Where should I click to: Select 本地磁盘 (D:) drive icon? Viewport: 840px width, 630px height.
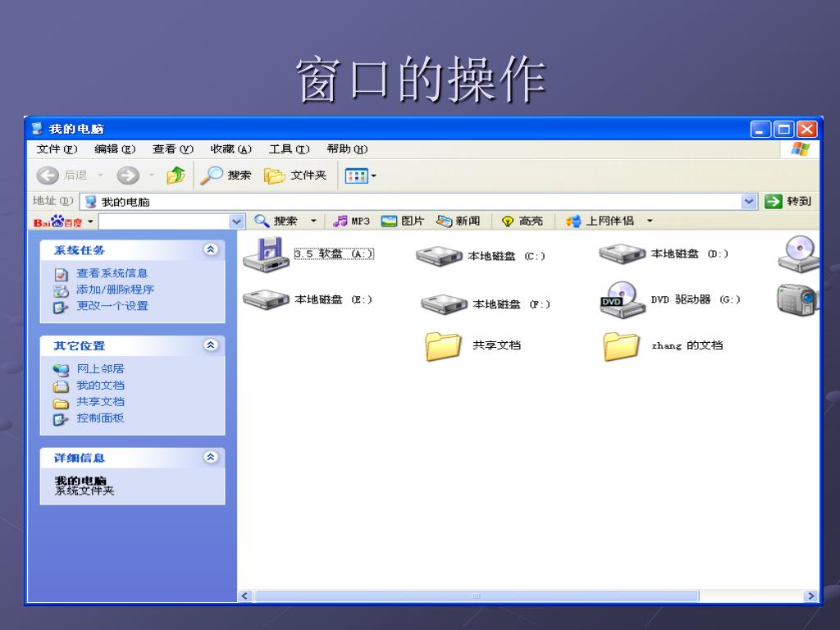pyautogui.click(x=622, y=253)
